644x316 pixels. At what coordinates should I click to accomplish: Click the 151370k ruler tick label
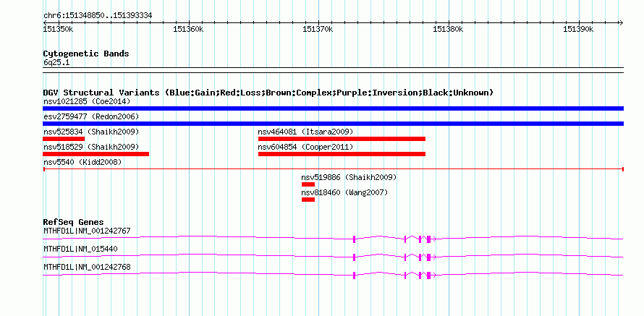[318, 30]
